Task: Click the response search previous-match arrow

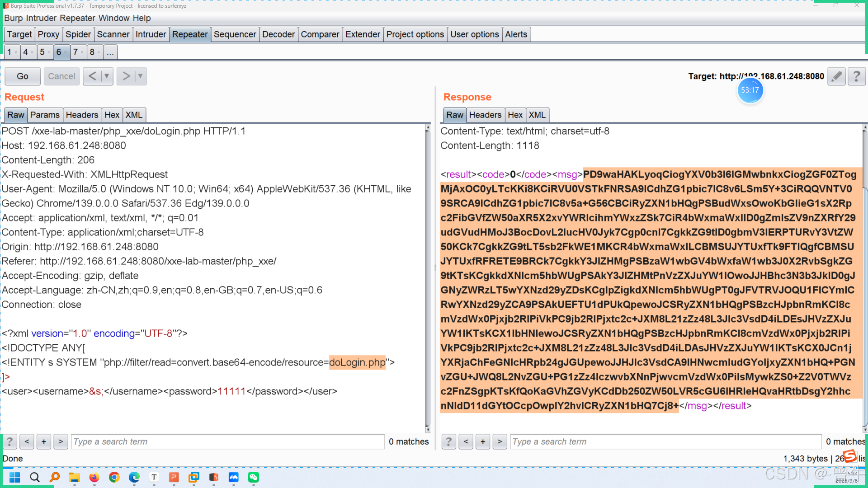Action: [x=466, y=441]
